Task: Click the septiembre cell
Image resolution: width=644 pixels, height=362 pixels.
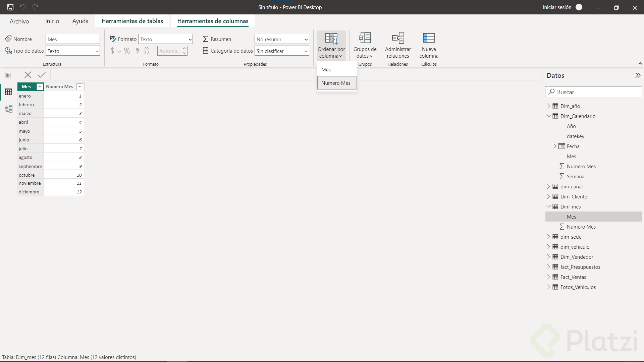Action: coord(31,166)
